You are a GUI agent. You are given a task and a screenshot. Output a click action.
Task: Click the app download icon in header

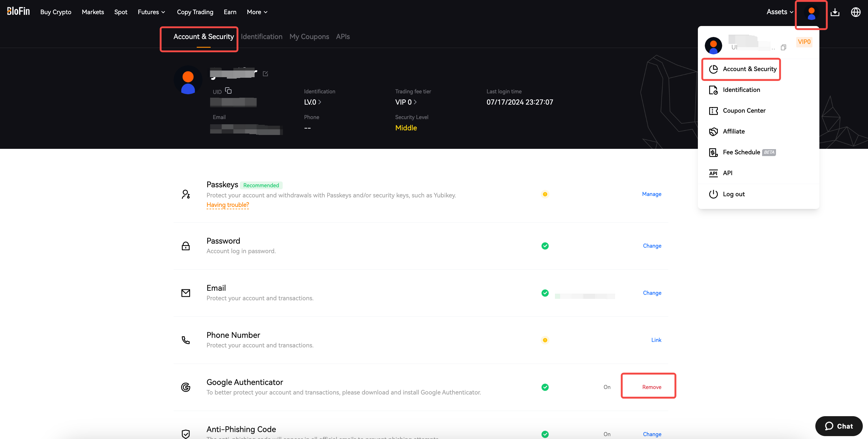point(835,12)
